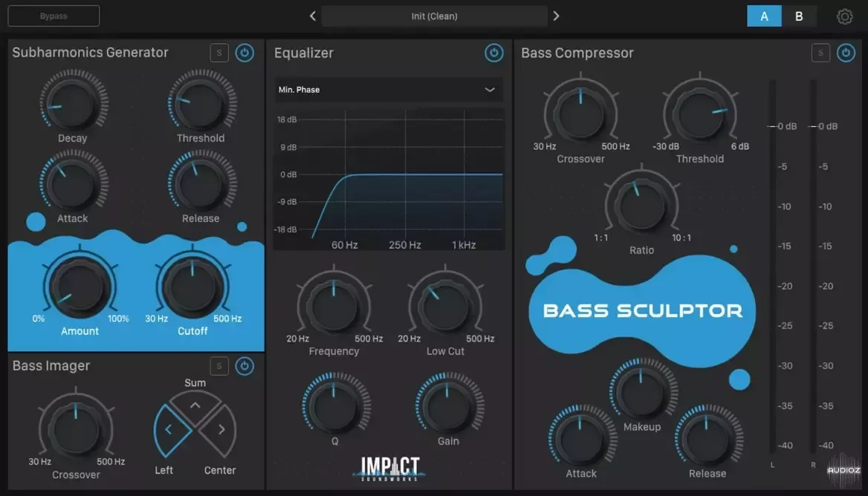Click the 18 dB graph label
This screenshot has width=868, height=496.
287,120
